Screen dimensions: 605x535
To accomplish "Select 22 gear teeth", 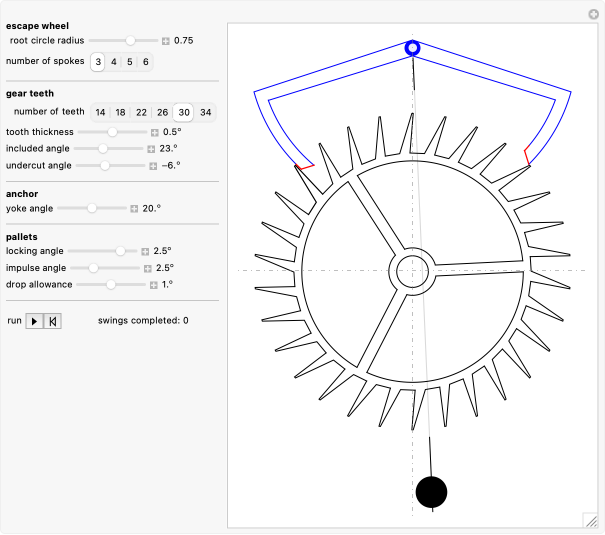I will [141, 113].
